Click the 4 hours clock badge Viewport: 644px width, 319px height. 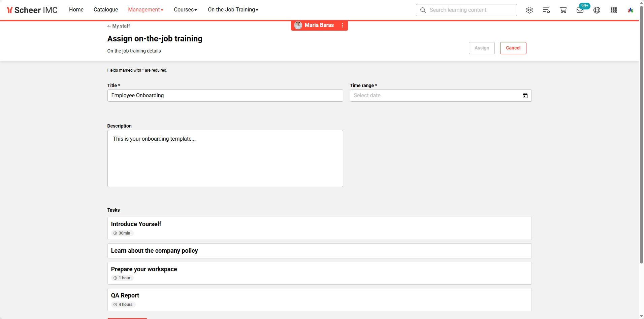pyautogui.click(x=123, y=305)
